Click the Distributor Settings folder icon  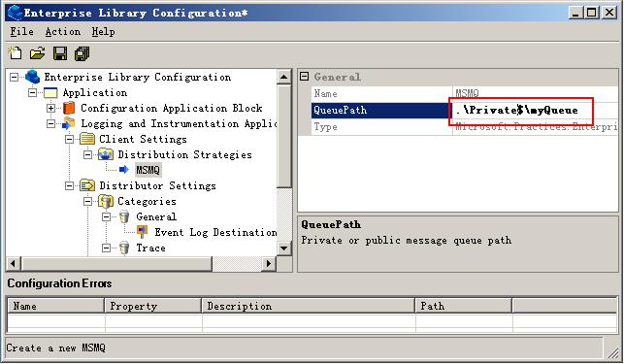[x=87, y=185]
